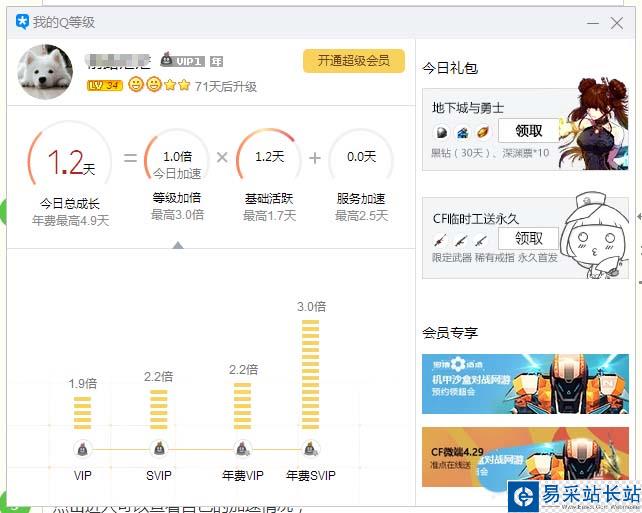The image size is (642, 513).
Task: Click 最高3.0倍 text
Action: pyautogui.click(x=177, y=215)
